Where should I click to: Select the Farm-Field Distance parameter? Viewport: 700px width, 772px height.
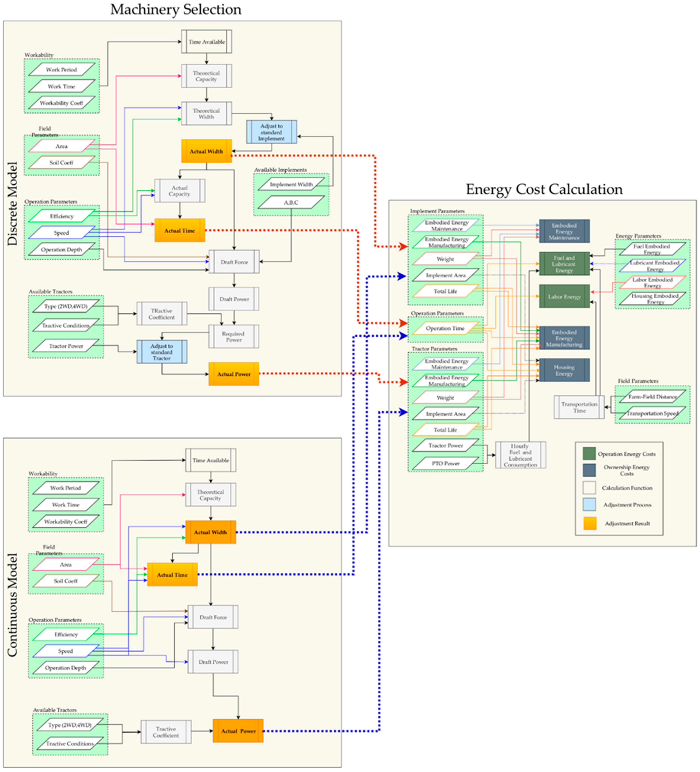[652, 397]
